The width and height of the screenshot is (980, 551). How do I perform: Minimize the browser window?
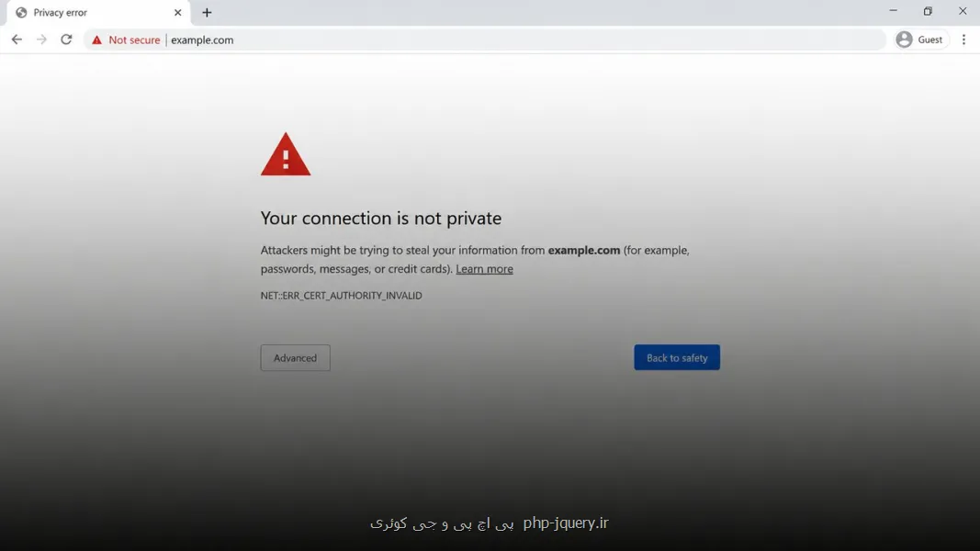click(x=893, y=11)
